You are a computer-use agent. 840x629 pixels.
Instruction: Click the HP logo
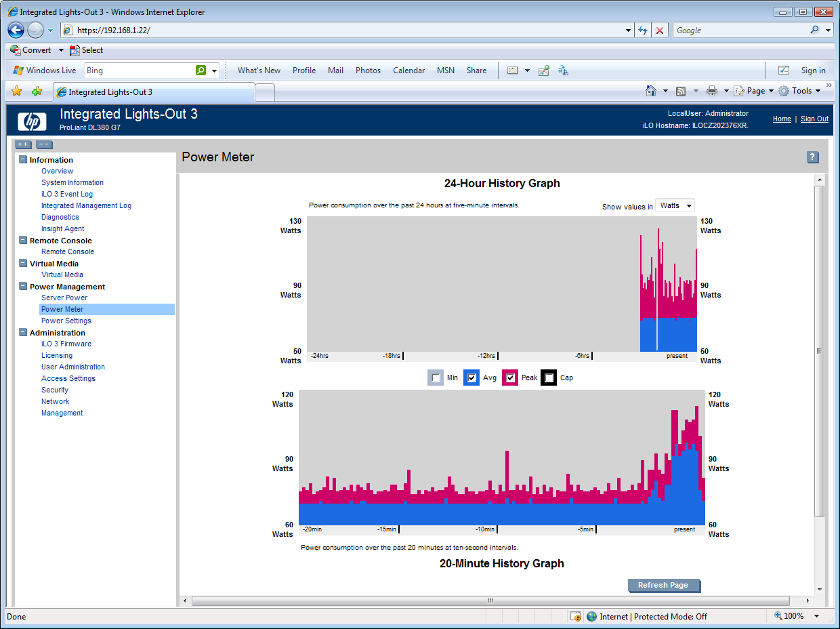click(32, 121)
